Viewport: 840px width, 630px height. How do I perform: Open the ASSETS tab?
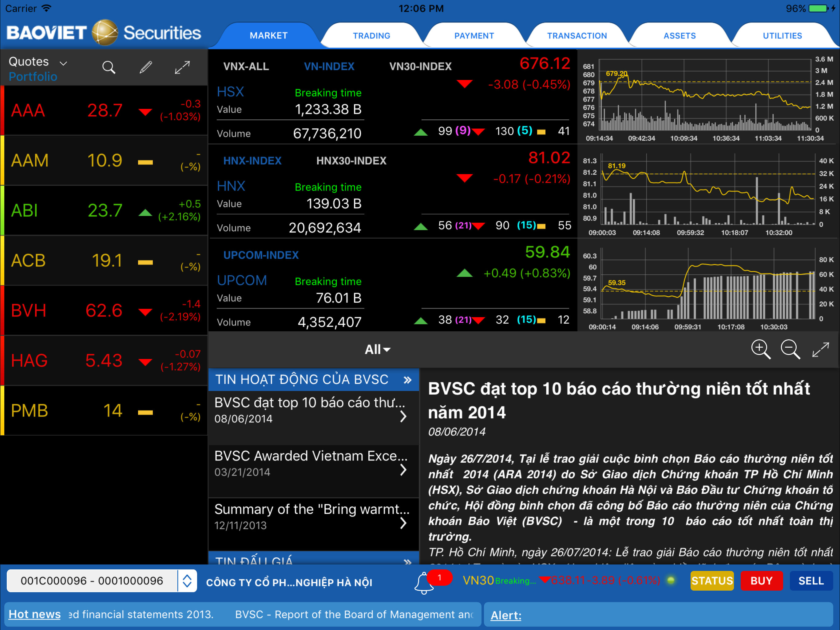[x=680, y=36]
